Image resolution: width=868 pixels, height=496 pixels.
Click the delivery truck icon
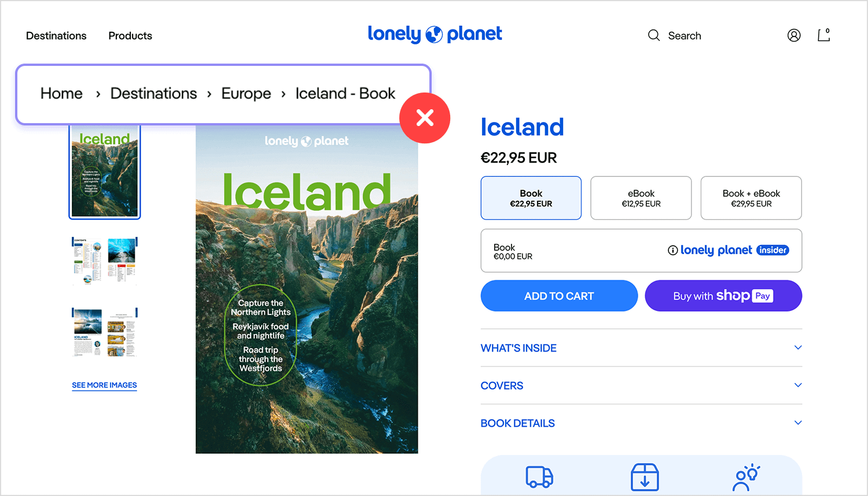tap(539, 478)
